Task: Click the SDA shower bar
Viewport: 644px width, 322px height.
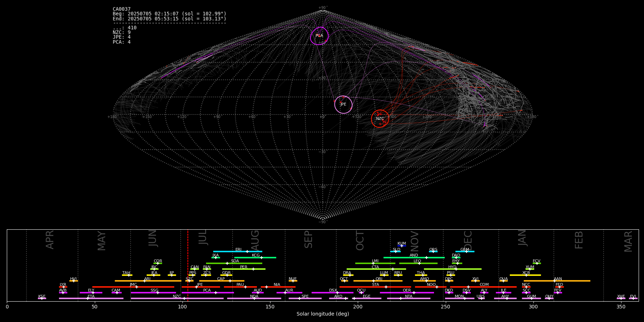Action: pos(234,263)
